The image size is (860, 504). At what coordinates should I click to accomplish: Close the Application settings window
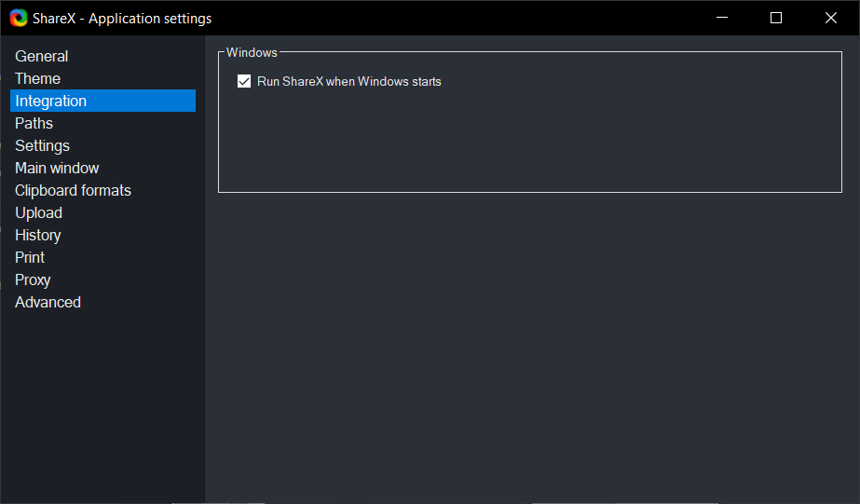(831, 18)
